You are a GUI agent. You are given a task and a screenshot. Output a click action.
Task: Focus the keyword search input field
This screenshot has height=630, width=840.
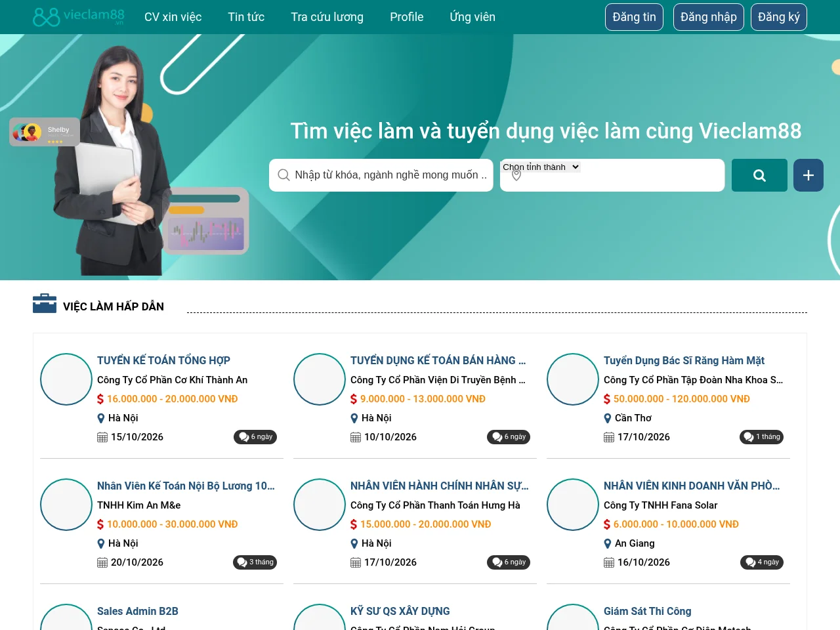click(381, 175)
